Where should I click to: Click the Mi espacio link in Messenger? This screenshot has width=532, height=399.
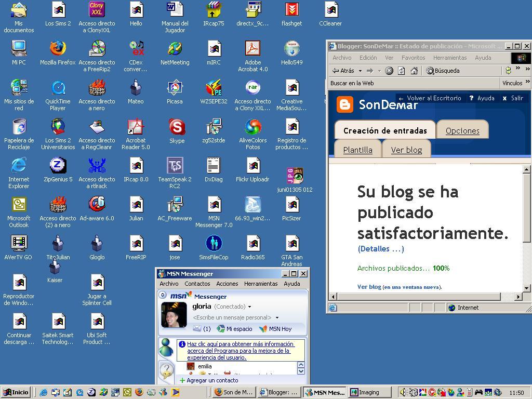click(x=234, y=329)
